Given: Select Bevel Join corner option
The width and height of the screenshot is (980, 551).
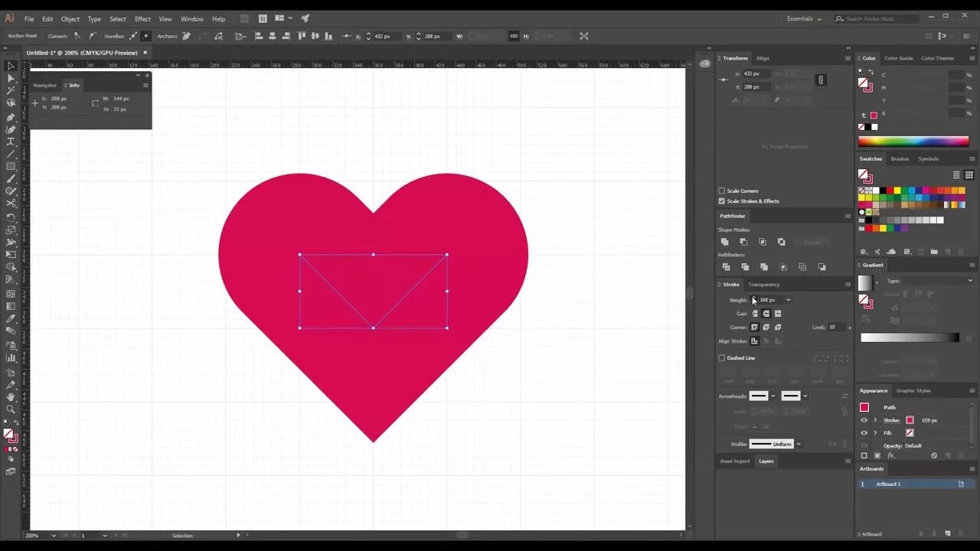Looking at the screenshot, I should tap(778, 328).
